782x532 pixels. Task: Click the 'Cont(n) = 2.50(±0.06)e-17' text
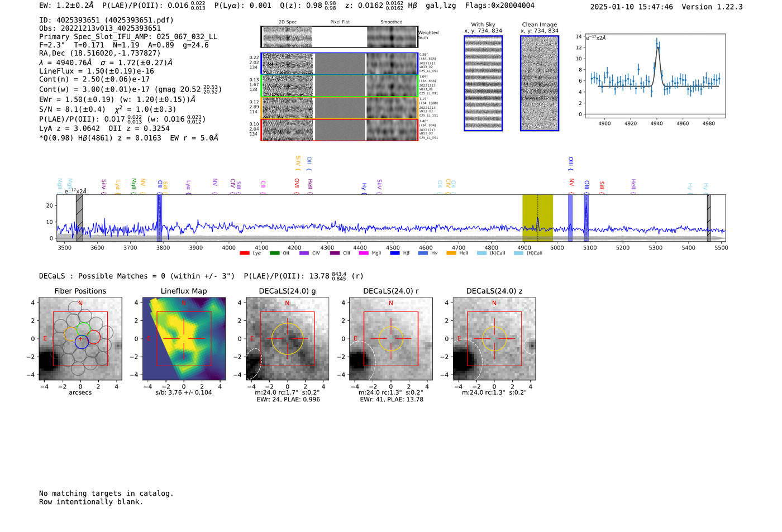tap(94, 79)
